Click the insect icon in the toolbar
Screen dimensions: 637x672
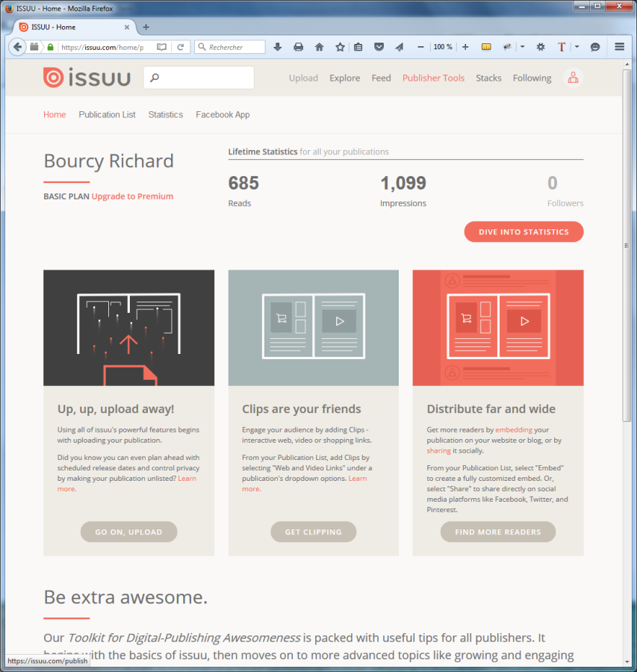(x=507, y=47)
